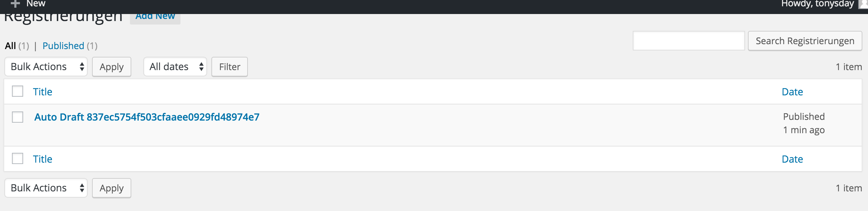Click the Add New button

(155, 17)
